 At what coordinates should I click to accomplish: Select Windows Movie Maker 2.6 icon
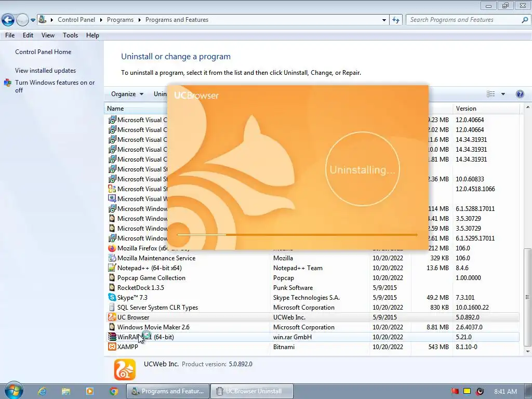coord(112,327)
